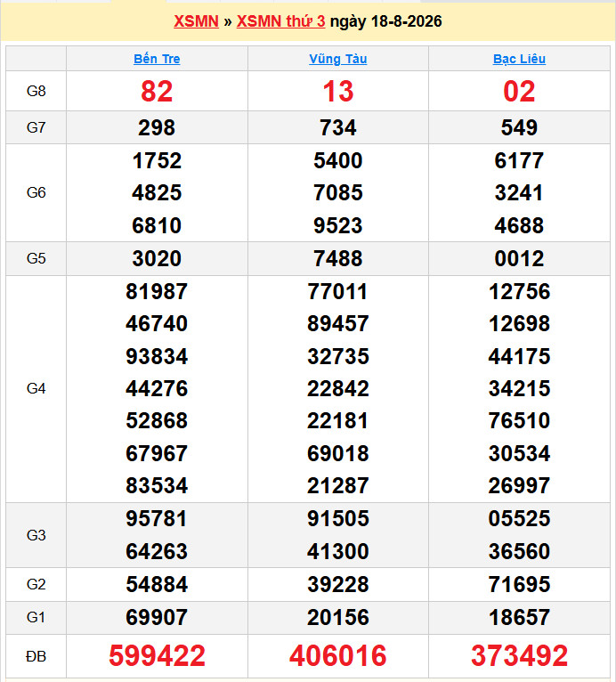The image size is (616, 682).
Task: Click the G4 number 22842
Action: (338, 388)
